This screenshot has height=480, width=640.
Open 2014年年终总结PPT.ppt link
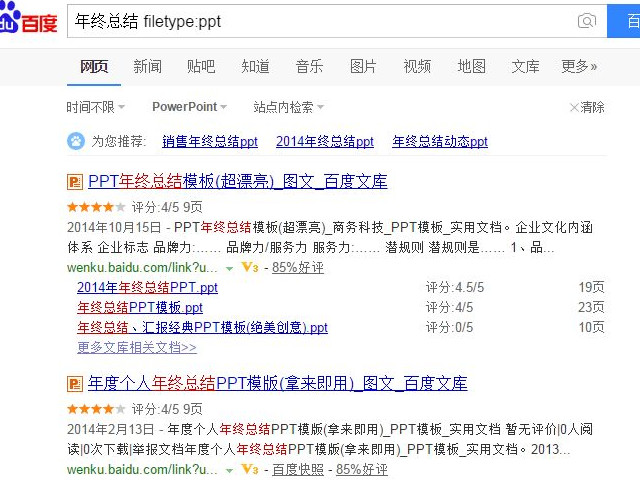tap(147, 288)
